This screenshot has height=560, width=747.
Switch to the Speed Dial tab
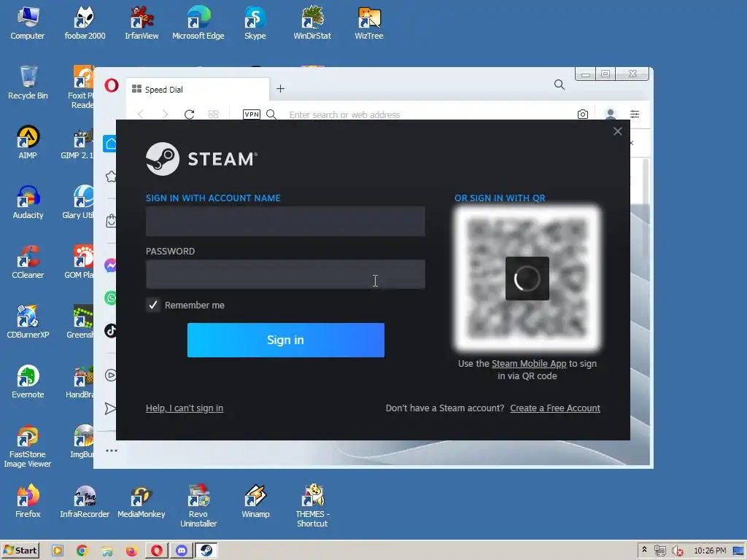point(198,89)
